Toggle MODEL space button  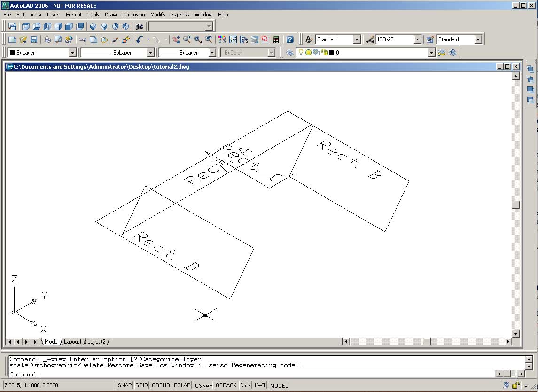(279, 385)
